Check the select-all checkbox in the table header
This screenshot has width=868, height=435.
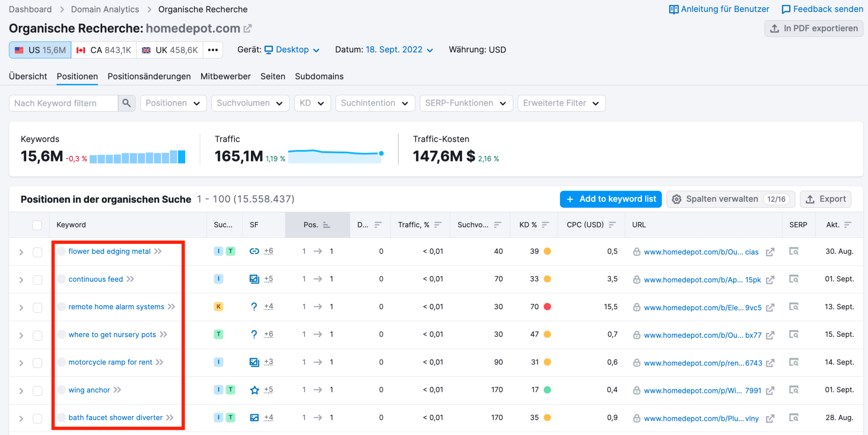tap(37, 225)
